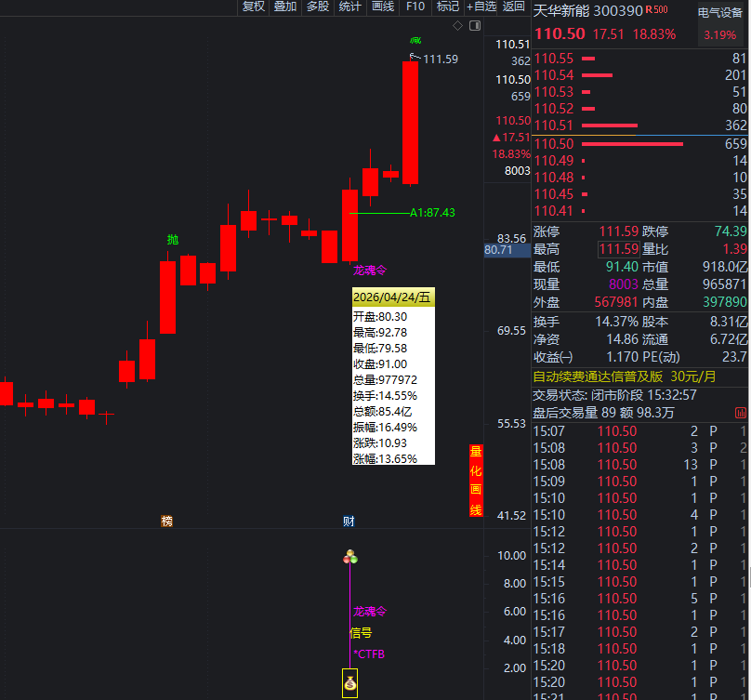Select the sell order row at 110.51
The image size is (751, 700).
[640, 125]
